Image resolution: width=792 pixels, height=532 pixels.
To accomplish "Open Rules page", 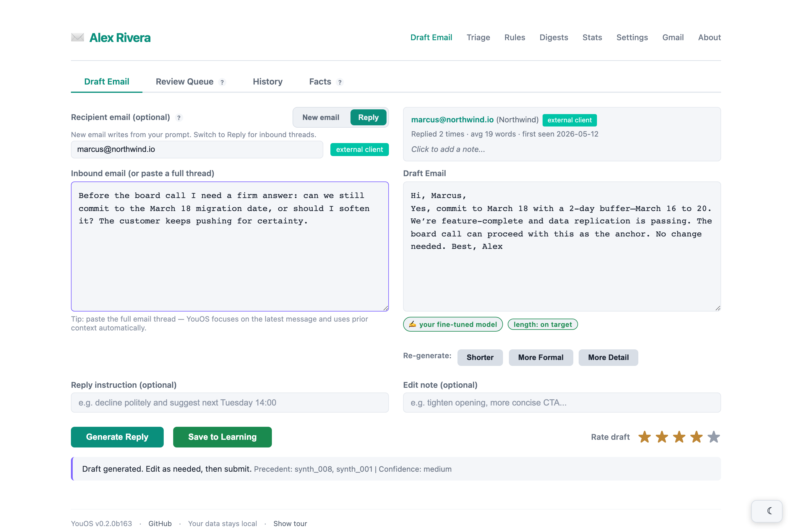I will [515, 37].
